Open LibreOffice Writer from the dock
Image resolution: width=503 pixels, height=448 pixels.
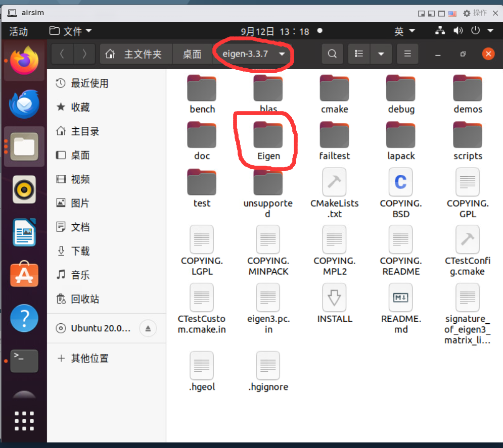click(x=24, y=232)
